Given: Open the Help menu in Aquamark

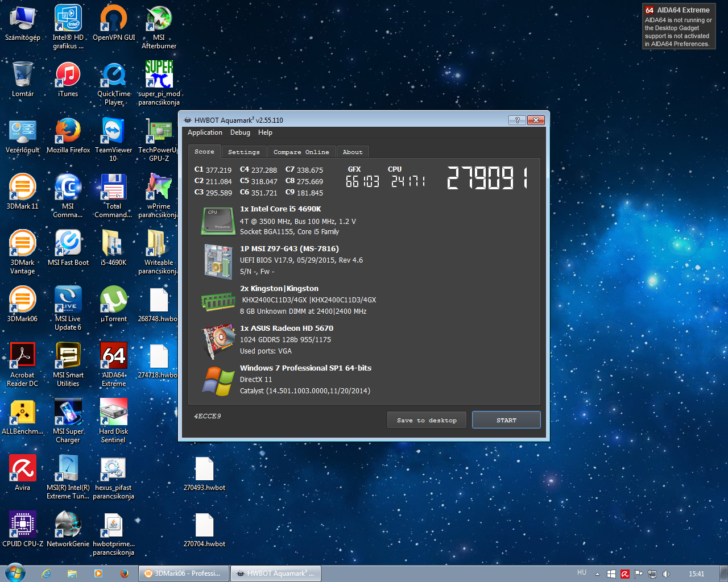Looking at the screenshot, I should [265, 132].
